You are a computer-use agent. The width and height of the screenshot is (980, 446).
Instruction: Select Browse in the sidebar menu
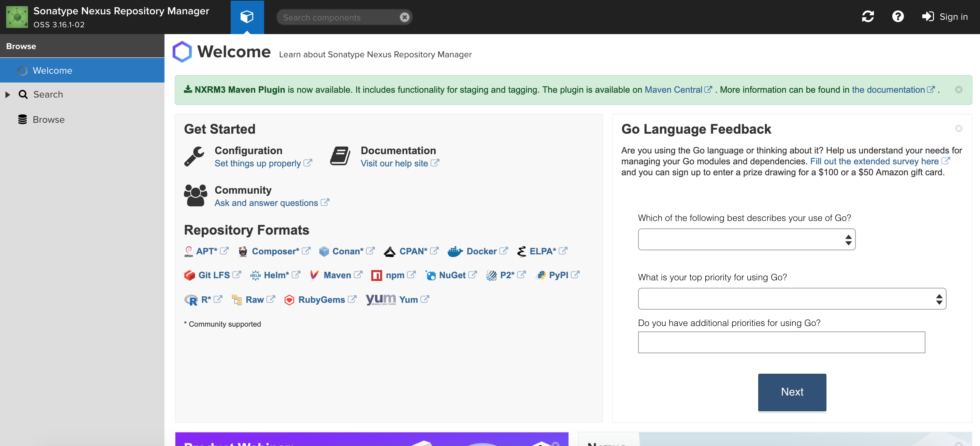tap(49, 120)
